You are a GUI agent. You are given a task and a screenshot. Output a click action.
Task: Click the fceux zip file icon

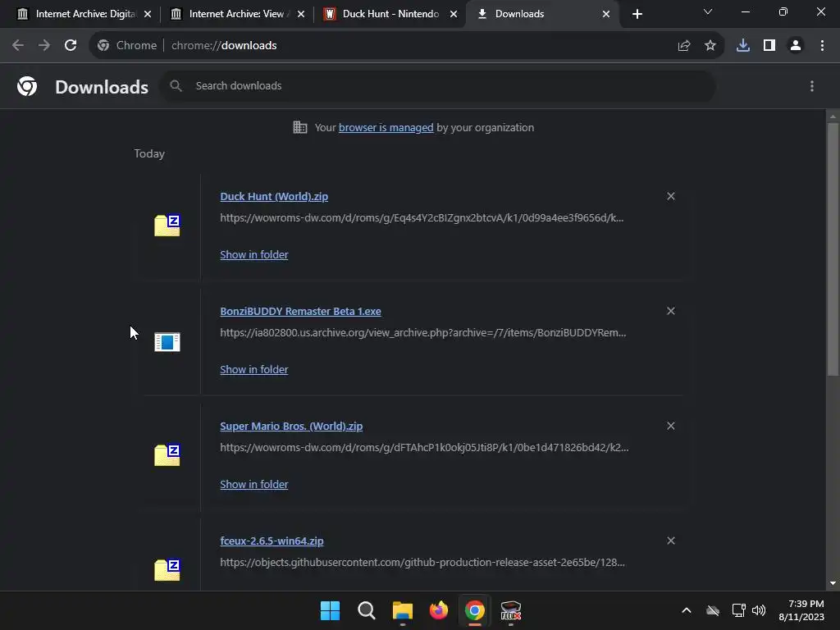(x=167, y=569)
